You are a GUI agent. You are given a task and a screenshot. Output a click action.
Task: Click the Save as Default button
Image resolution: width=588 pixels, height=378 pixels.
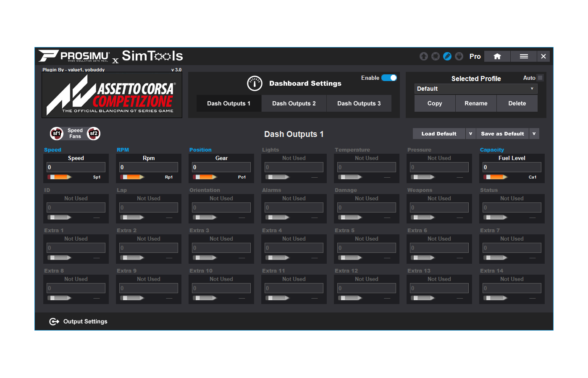pos(503,134)
